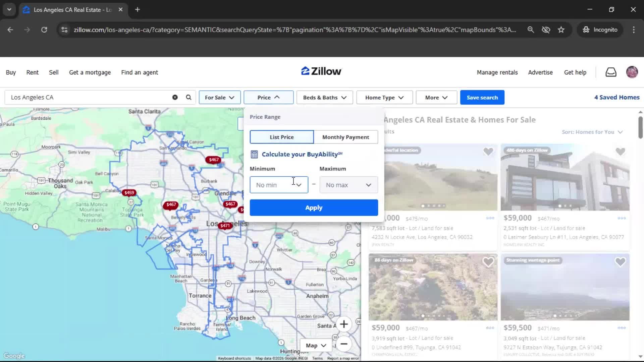Open the Home Type filter dropdown
The image size is (644, 362).
tap(384, 97)
